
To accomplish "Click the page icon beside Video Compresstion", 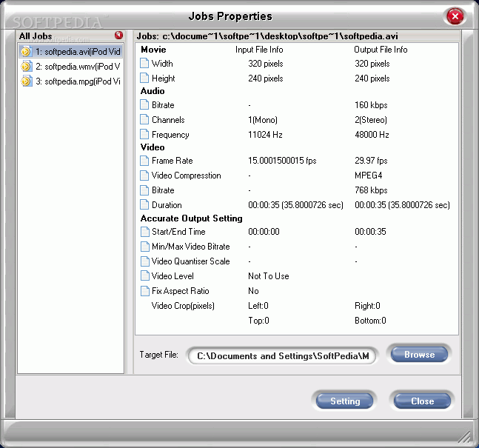I will click(144, 175).
